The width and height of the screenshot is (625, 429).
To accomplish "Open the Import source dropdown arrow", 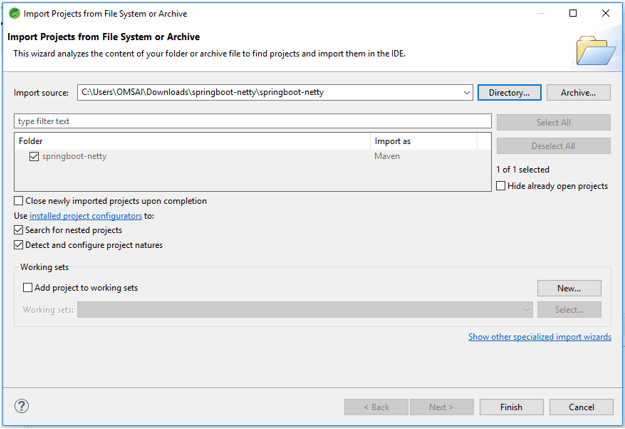I will [x=466, y=93].
